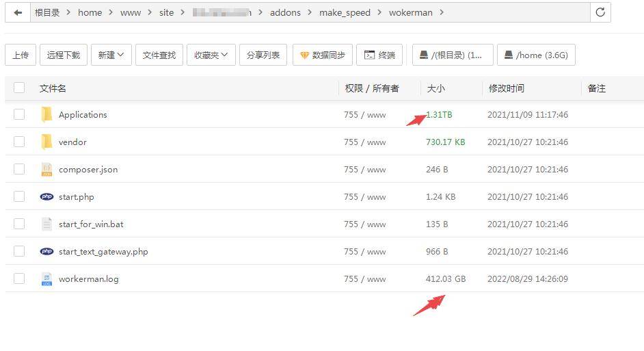Open the 终端 terminal button
The width and height of the screenshot is (644, 351).
379,55
